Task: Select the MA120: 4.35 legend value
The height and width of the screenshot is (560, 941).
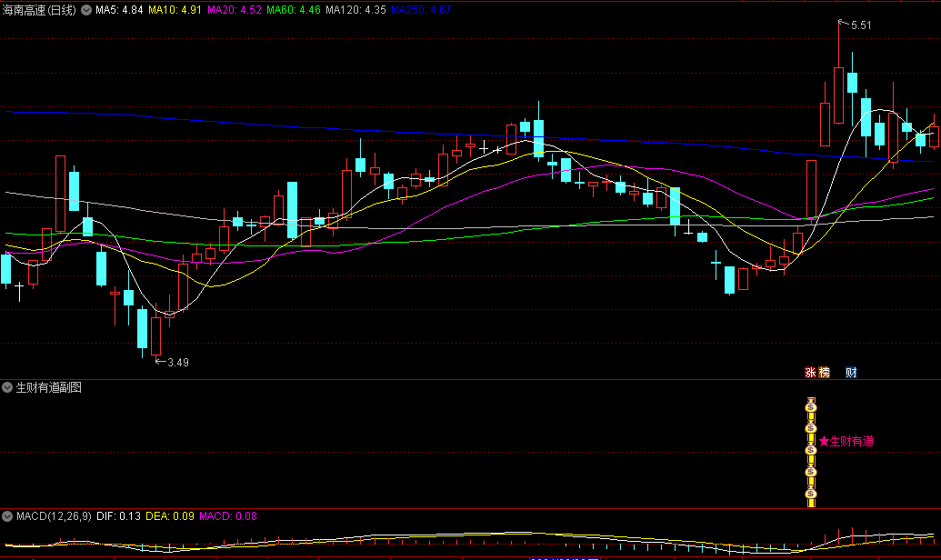Action: (x=355, y=10)
